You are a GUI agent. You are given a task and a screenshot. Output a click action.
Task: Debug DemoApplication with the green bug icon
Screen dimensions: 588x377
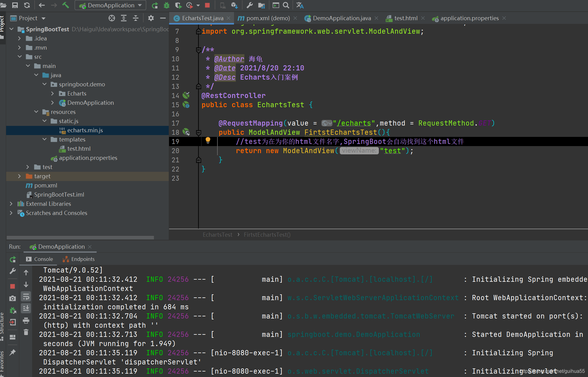click(x=166, y=5)
